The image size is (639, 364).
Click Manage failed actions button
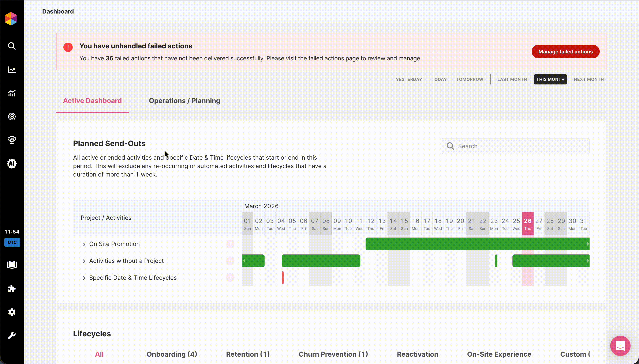[565, 52]
